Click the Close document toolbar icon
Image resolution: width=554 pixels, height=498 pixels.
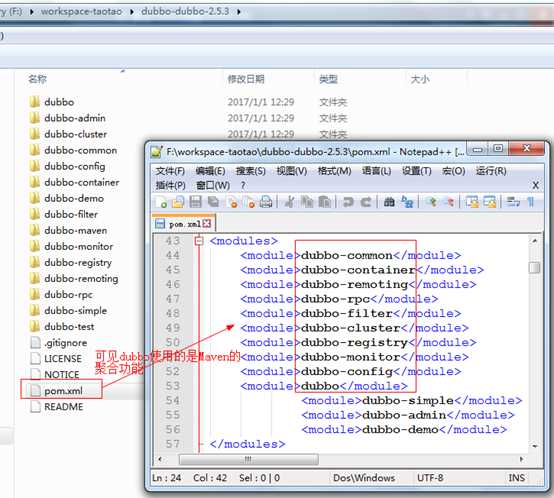(x=232, y=202)
